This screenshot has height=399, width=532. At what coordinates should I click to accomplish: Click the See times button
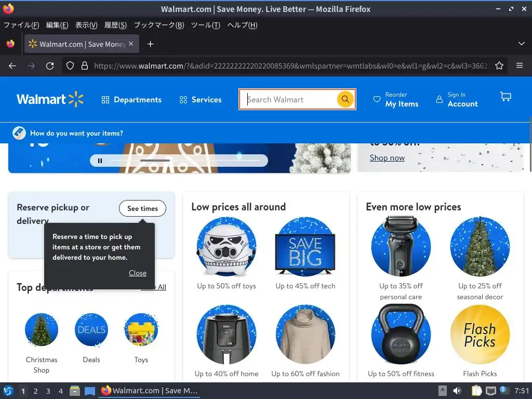142,208
